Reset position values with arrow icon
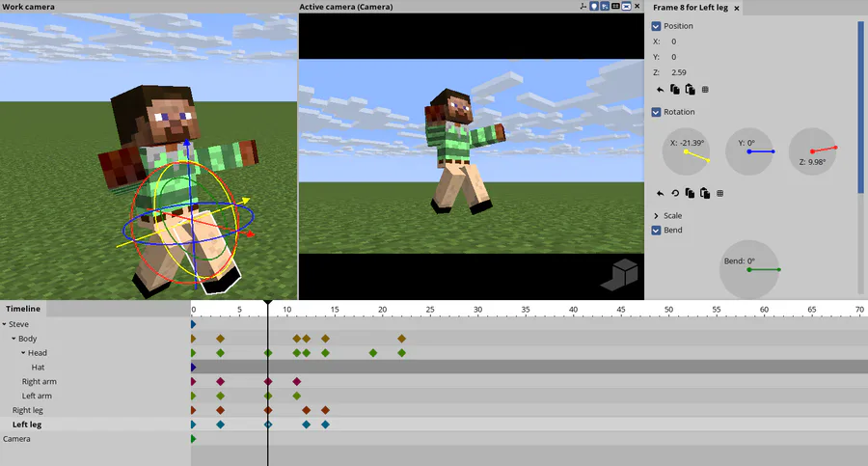Image resolution: width=868 pixels, height=466 pixels. coord(660,89)
